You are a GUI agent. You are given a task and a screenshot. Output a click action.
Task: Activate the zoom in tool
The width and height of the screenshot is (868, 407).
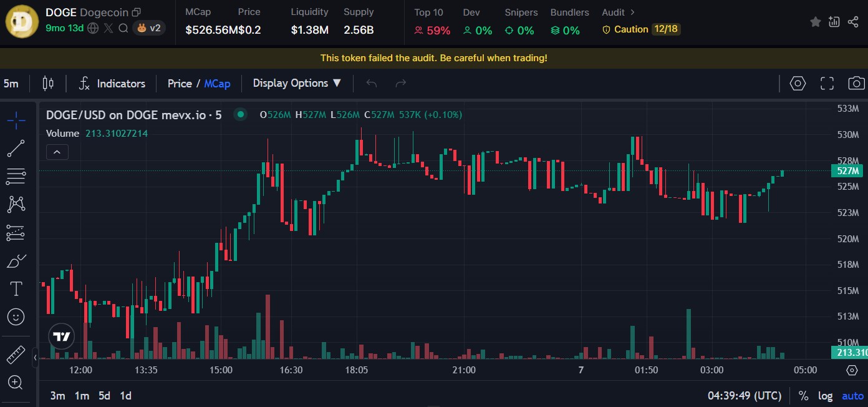coord(16,383)
